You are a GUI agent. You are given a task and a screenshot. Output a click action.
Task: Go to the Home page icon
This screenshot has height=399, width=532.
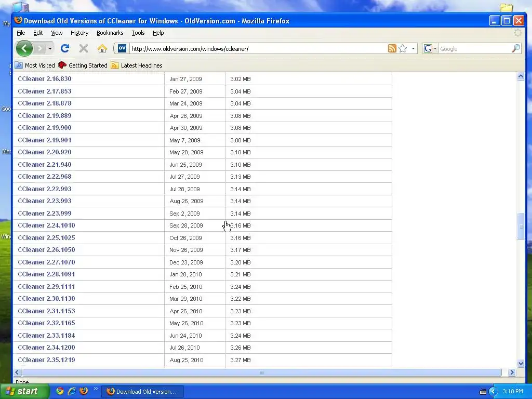tap(102, 48)
